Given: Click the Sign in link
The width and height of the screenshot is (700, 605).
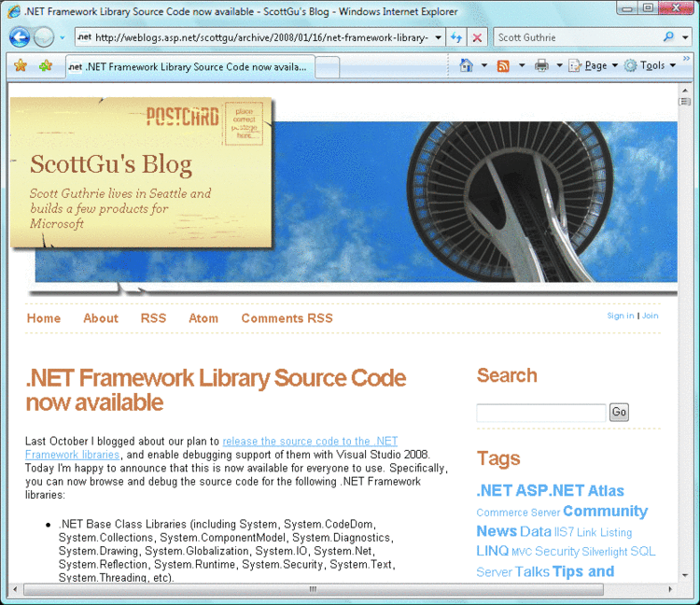Looking at the screenshot, I should tap(621, 316).
